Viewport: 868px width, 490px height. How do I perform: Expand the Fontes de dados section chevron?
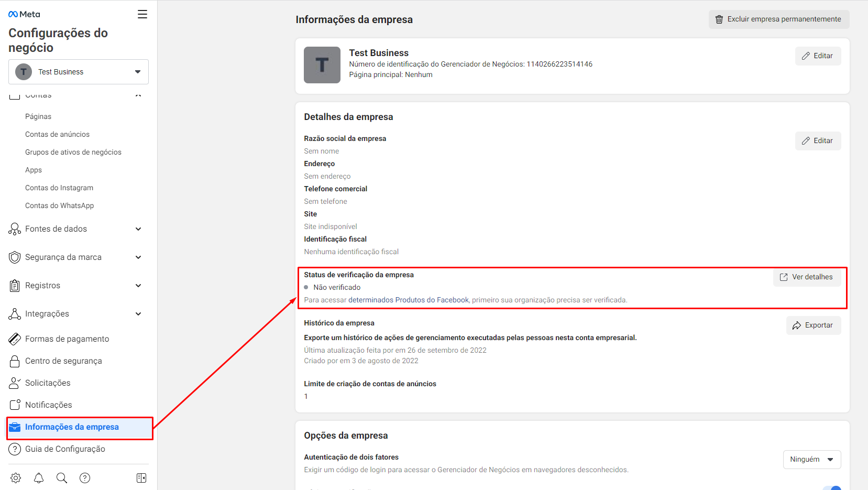pos(138,229)
